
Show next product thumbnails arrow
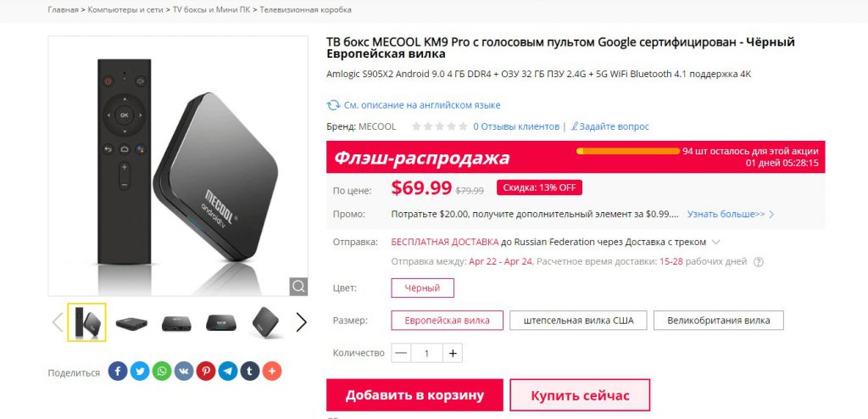pos(301,322)
